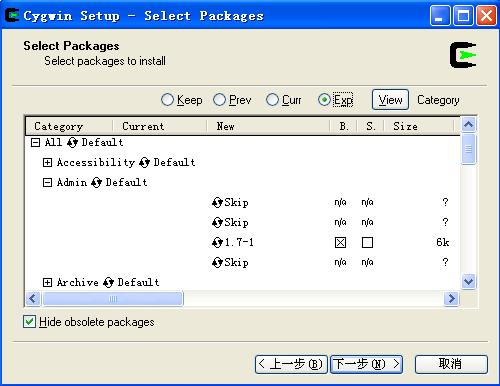Click the cycle icon beside Admin Default

pyautogui.click(x=96, y=183)
